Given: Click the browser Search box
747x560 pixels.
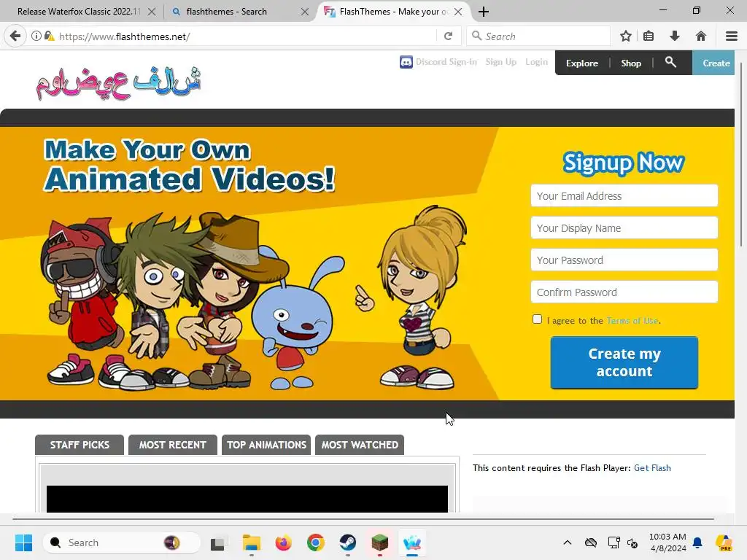Looking at the screenshot, I should (x=538, y=36).
